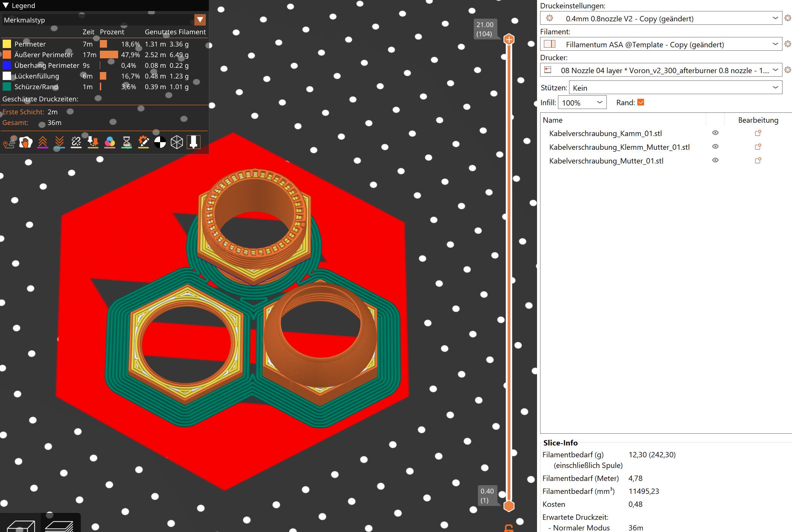Toggle wipe moves hand icon
This screenshot has width=792, height=532.
[26, 143]
